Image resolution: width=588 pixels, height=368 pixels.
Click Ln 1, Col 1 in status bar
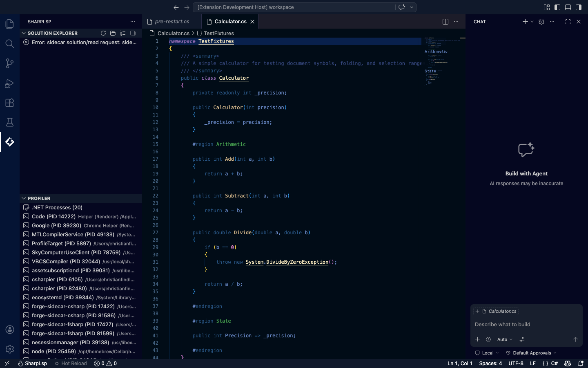click(460, 363)
